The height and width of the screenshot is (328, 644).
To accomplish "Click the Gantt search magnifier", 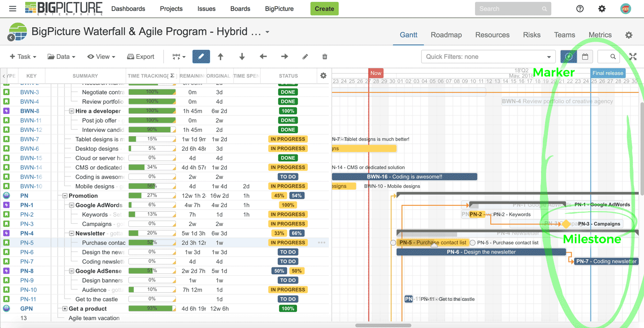I will point(613,57).
